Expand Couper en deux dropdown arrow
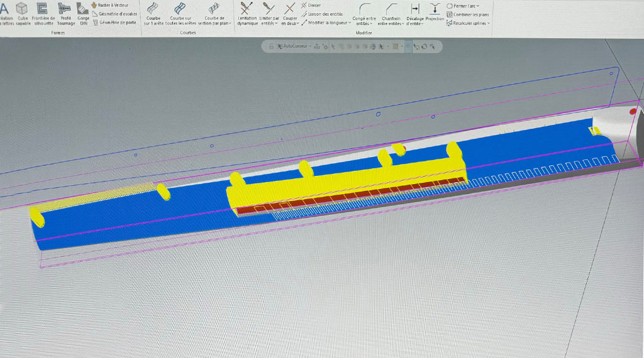The image size is (644, 358). point(297,24)
